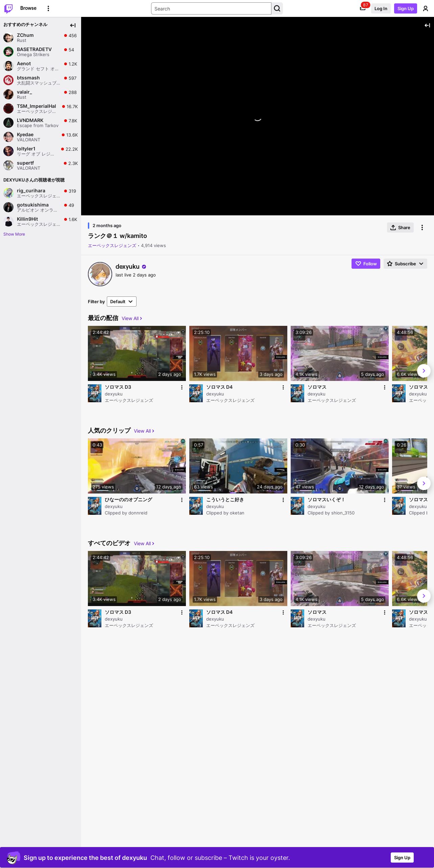Open Aenot channel in sidebar
This screenshot has height=868, width=434.
[41, 66]
